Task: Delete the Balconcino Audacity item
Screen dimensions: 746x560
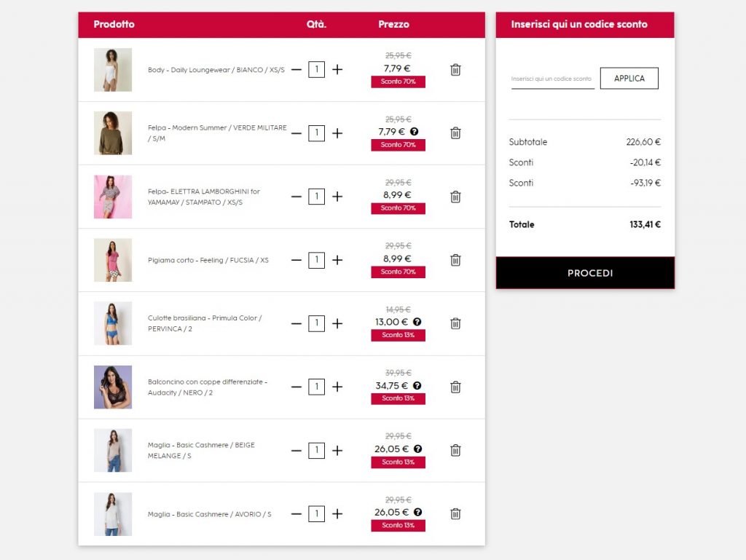Action: pyautogui.click(x=455, y=387)
